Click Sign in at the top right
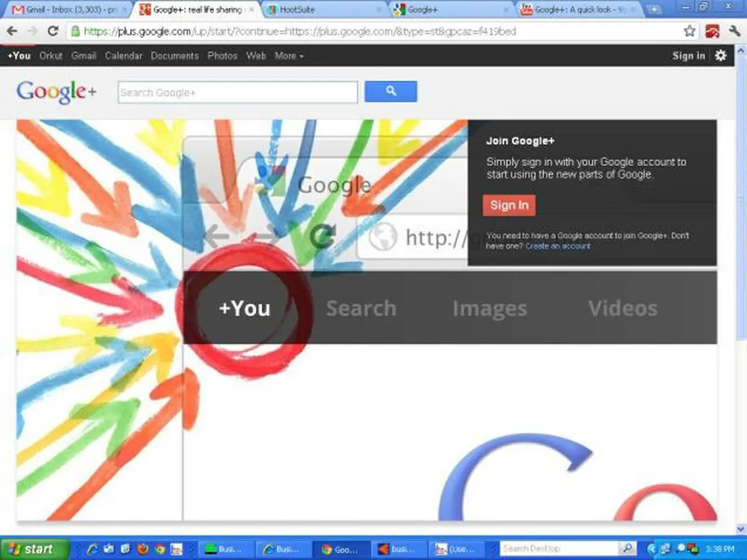The width and height of the screenshot is (747, 560). [x=688, y=55]
